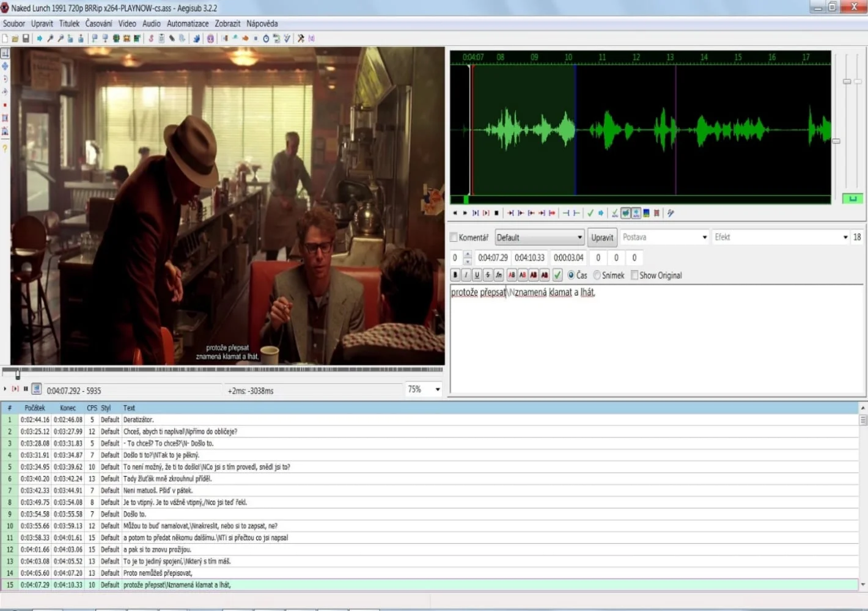Open the 75% video zoom dropdown
Viewport: 868px width, 611px height.
coord(424,389)
